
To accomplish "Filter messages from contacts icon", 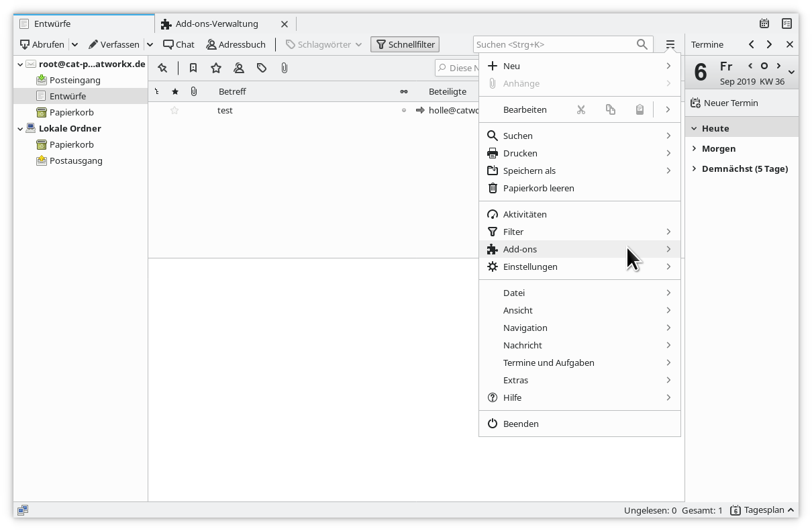I will click(x=238, y=68).
